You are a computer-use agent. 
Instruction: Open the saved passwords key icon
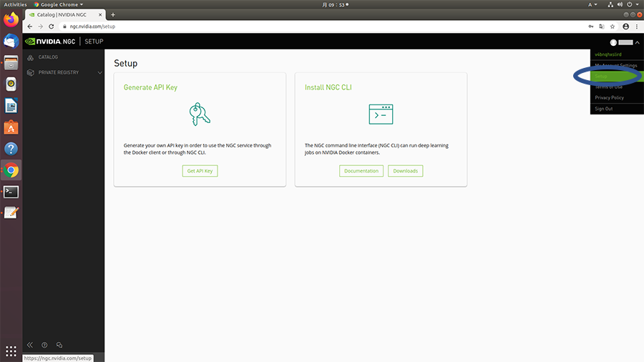[x=590, y=26]
